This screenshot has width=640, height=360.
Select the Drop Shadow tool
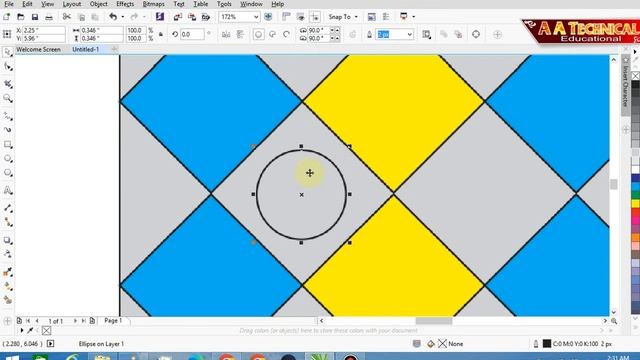click(x=8, y=240)
